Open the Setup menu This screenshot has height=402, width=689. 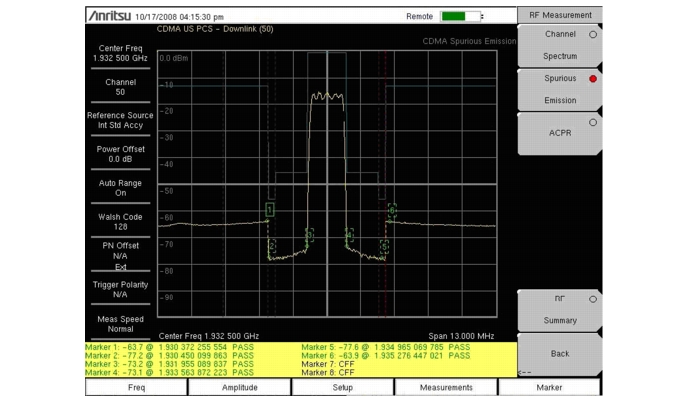click(343, 387)
